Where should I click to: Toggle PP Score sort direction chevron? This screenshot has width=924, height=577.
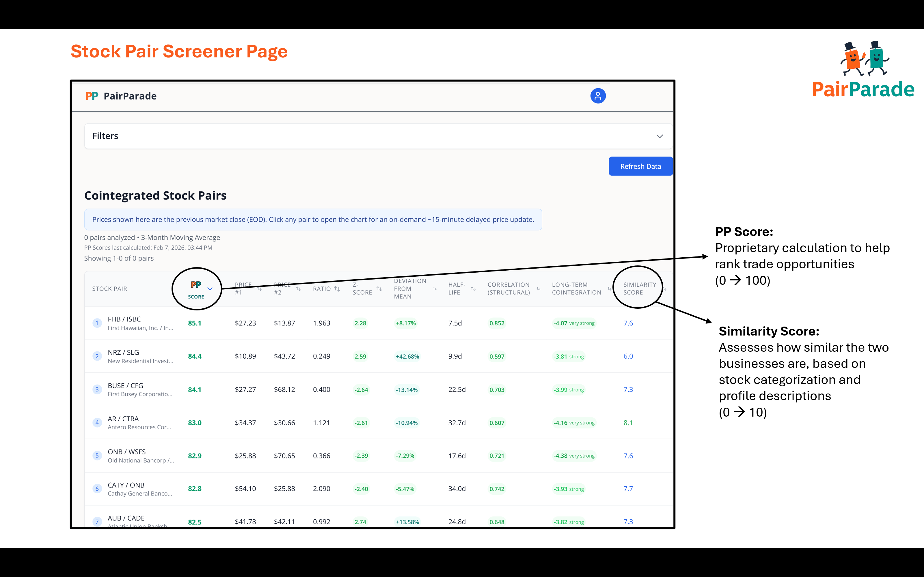pyautogui.click(x=210, y=288)
